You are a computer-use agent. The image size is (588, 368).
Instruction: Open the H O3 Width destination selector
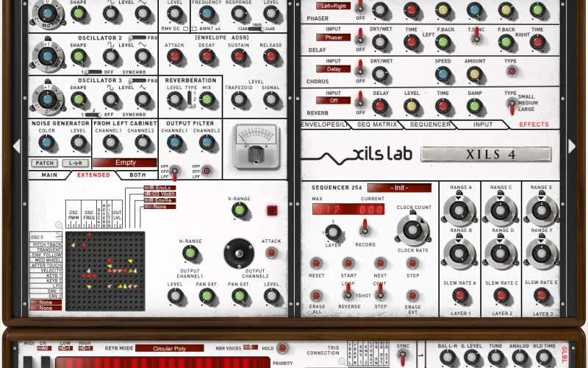click(x=160, y=194)
